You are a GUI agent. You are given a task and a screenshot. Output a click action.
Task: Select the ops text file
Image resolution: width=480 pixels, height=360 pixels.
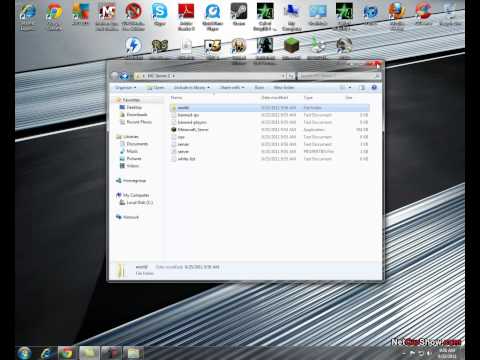269,137
